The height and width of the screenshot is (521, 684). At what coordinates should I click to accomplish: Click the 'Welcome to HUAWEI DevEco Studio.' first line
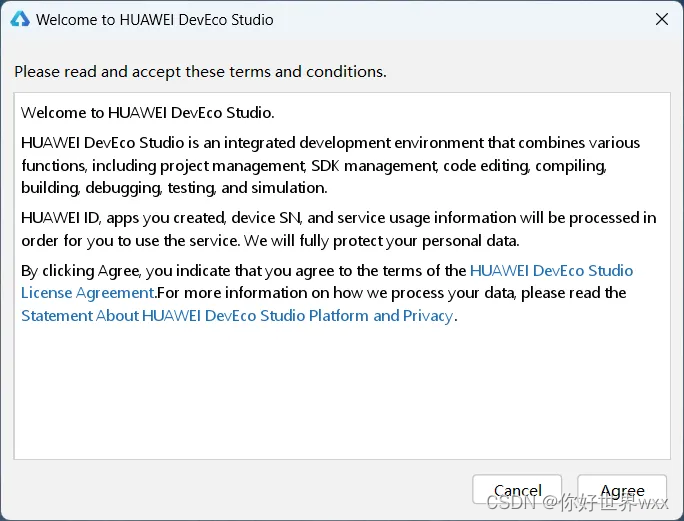[147, 113]
